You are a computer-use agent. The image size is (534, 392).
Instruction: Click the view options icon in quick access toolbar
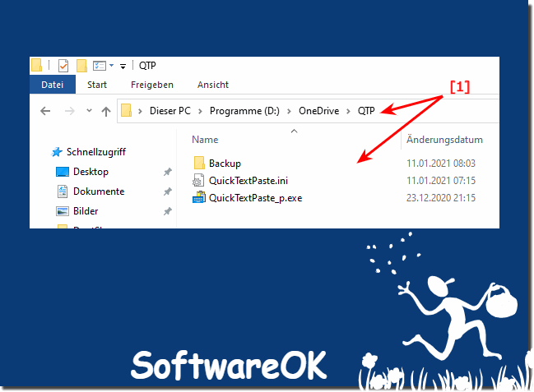click(100, 66)
